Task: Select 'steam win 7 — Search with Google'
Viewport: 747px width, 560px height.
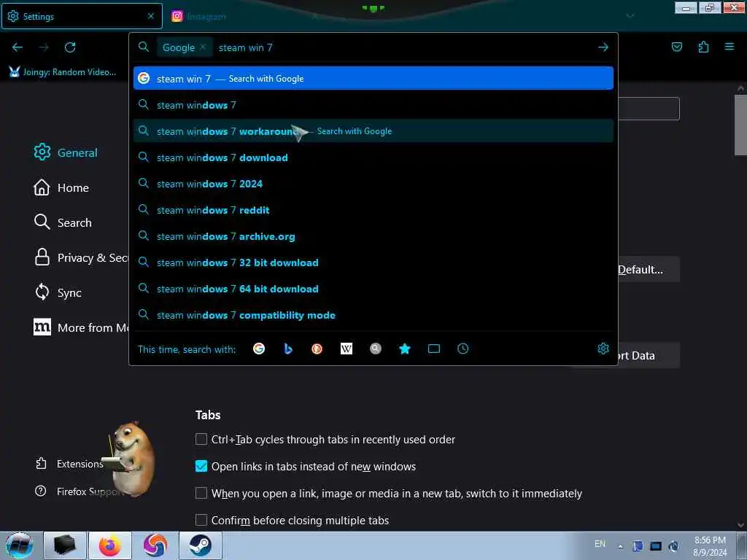Action: click(373, 79)
